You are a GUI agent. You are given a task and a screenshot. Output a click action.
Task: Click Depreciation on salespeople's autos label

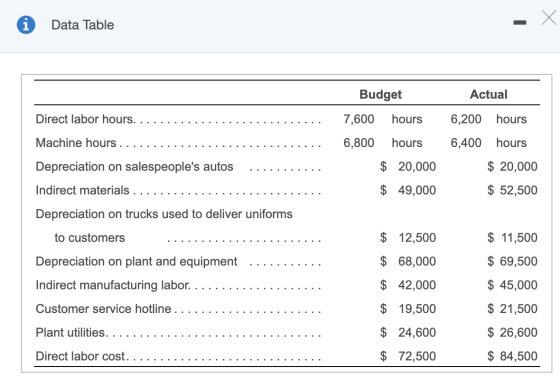coord(134,166)
